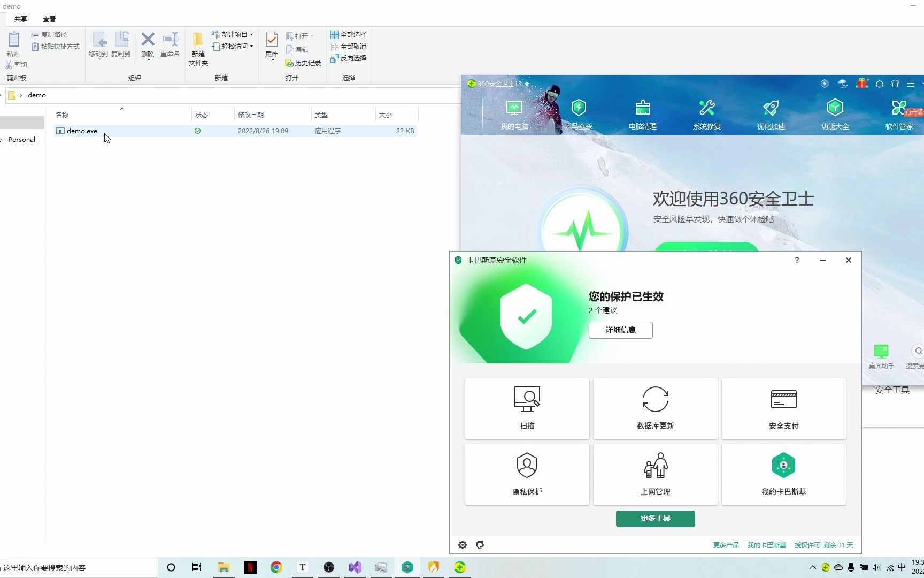
Task: Open 更多产品 link in Kaspersky
Action: click(x=726, y=545)
